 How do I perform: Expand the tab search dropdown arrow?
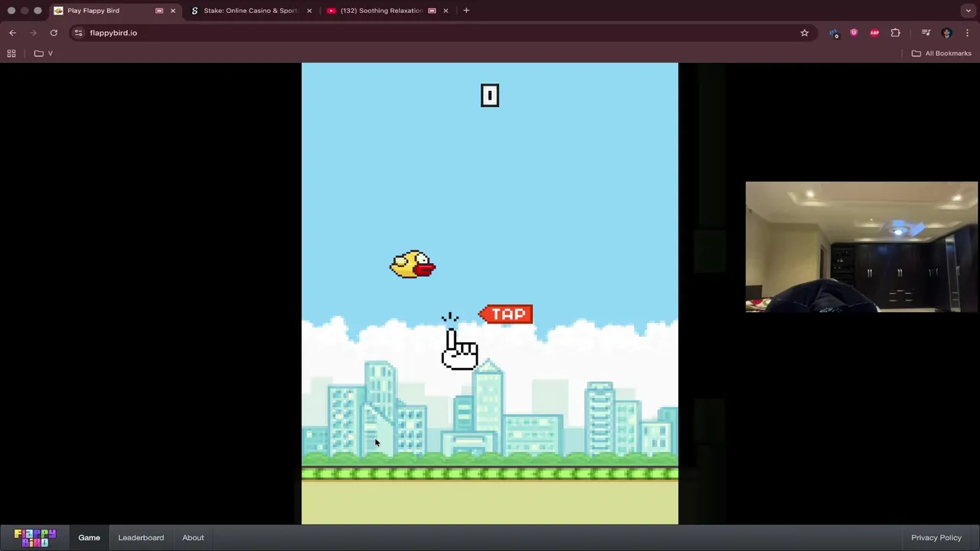pyautogui.click(x=969, y=11)
